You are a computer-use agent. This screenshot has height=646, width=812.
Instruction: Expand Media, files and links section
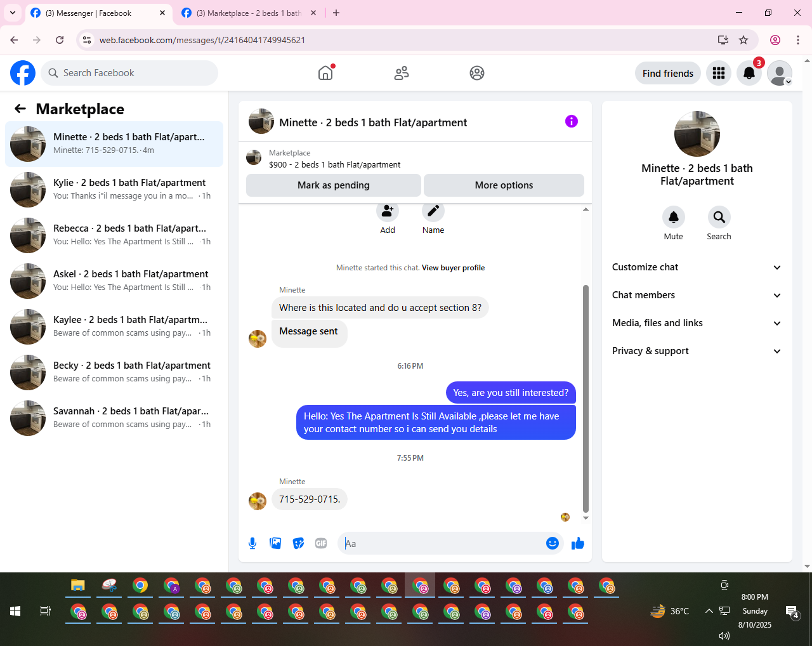[697, 323]
